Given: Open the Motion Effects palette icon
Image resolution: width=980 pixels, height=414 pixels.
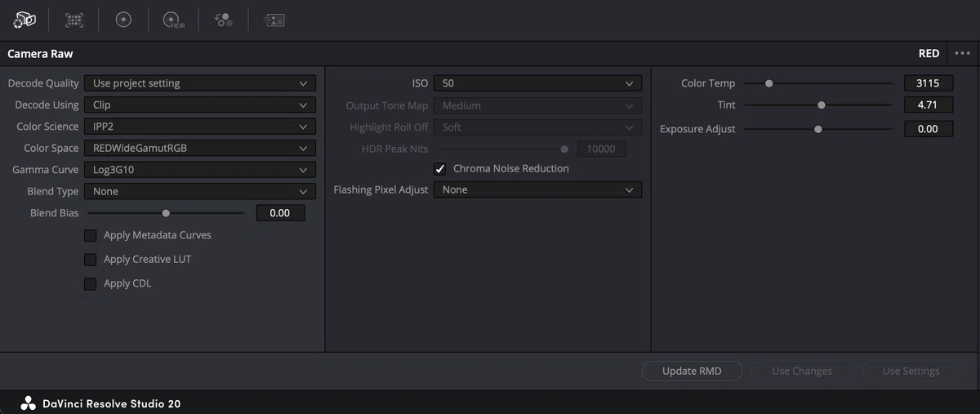Looking at the screenshot, I should [274, 20].
